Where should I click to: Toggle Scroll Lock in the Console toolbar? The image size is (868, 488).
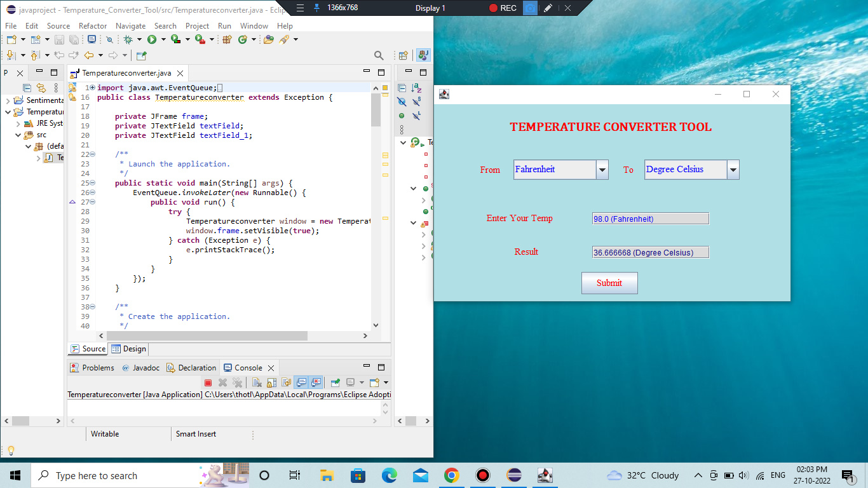[x=271, y=383]
